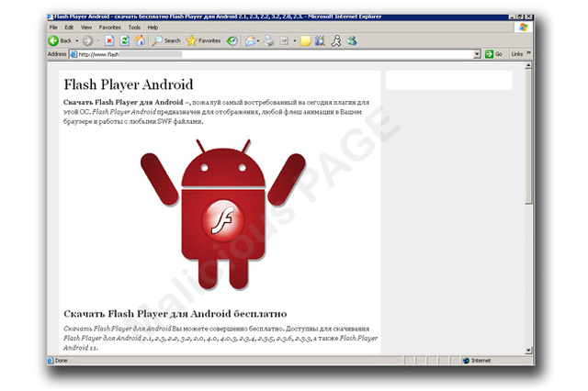Screen dimensions: 588x391
Task: Click the green Go arrow button
Action: click(x=489, y=54)
